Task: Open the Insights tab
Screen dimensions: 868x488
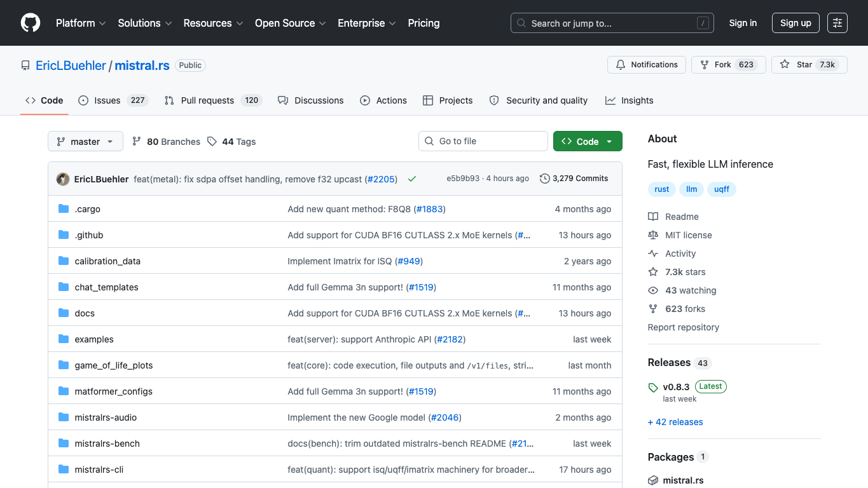Action: tap(630, 100)
